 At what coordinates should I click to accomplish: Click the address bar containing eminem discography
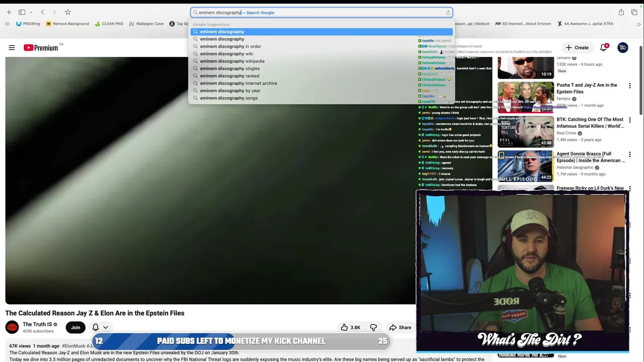pyautogui.click(x=321, y=13)
